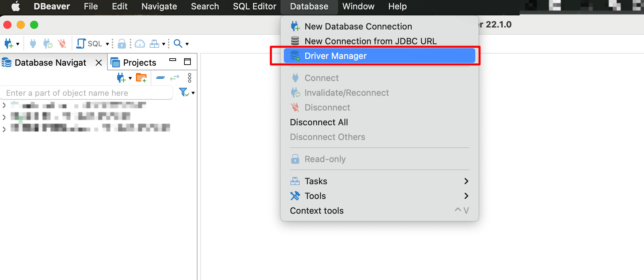This screenshot has height=280, width=644.
Task: Open the Search menu
Action: pos(205,6)
